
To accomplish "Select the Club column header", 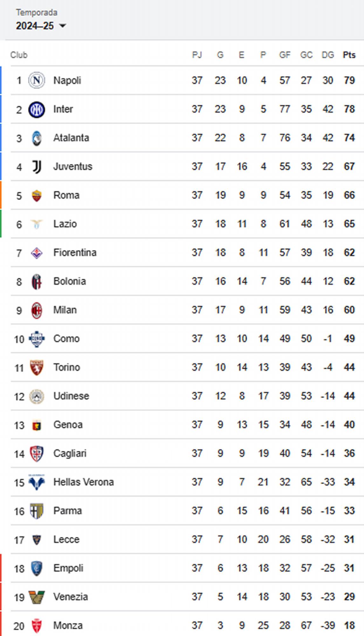I will tap(18, 54).
